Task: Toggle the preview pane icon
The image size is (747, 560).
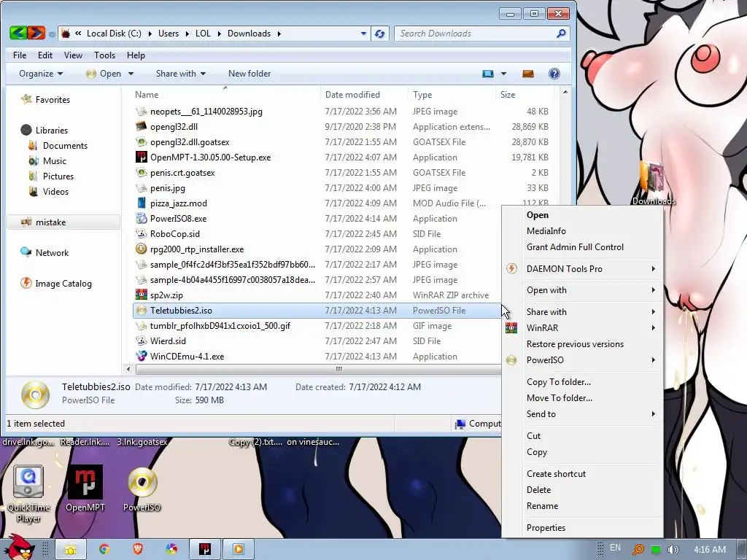Action: (x=528, y=74)
